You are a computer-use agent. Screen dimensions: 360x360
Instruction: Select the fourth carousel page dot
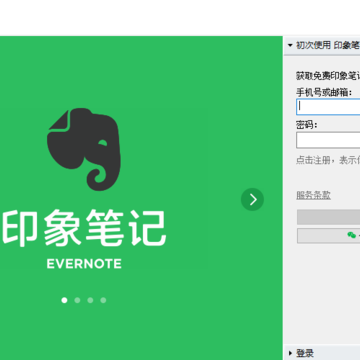click(103, 300)
